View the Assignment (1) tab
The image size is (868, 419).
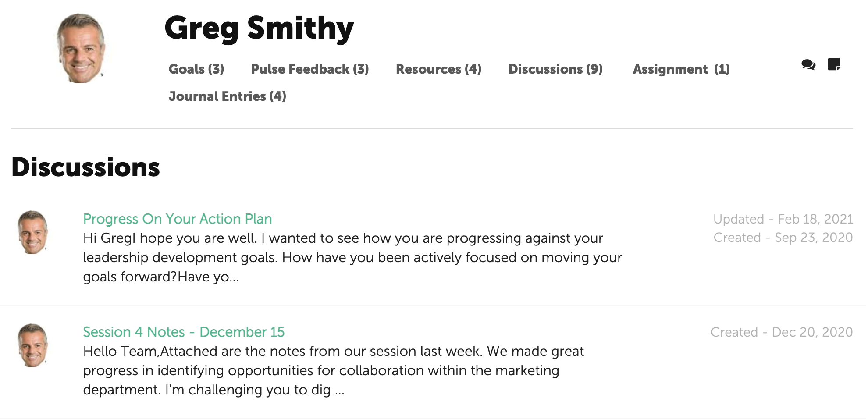[681, 69]
